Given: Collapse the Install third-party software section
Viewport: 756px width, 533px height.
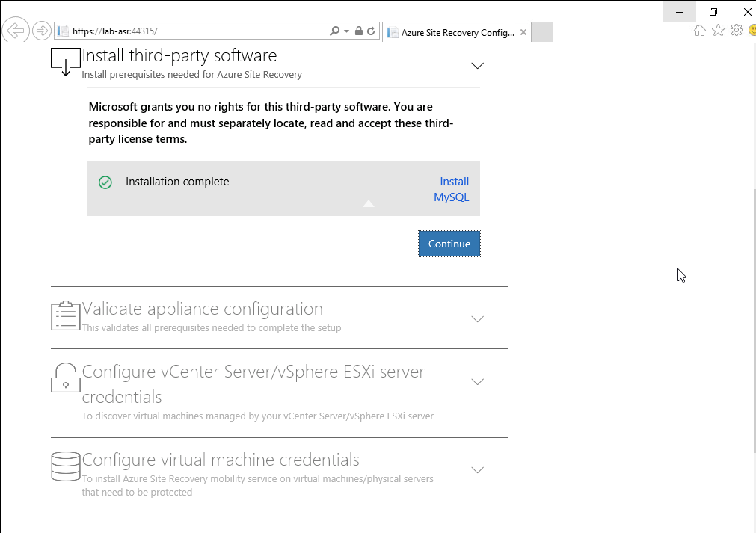Looking at the screenshot, I should pyautogui.click(x=477, y=66).
